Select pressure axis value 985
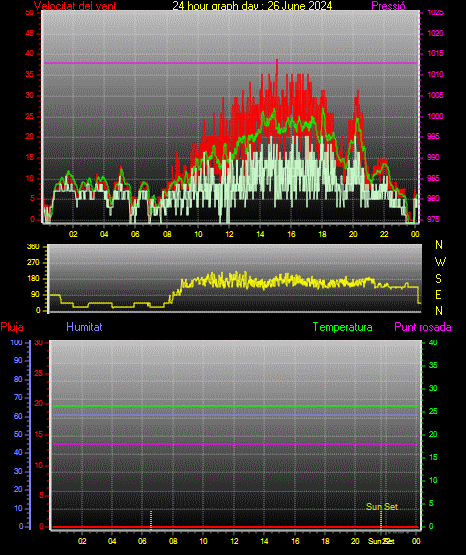The width and height of the screenshot is (466, 555). coord(433,178)
